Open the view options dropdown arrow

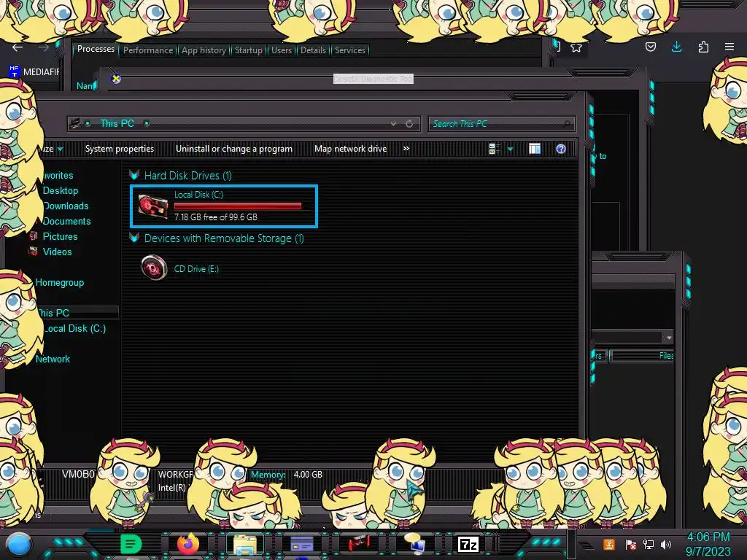pos(510,149)
